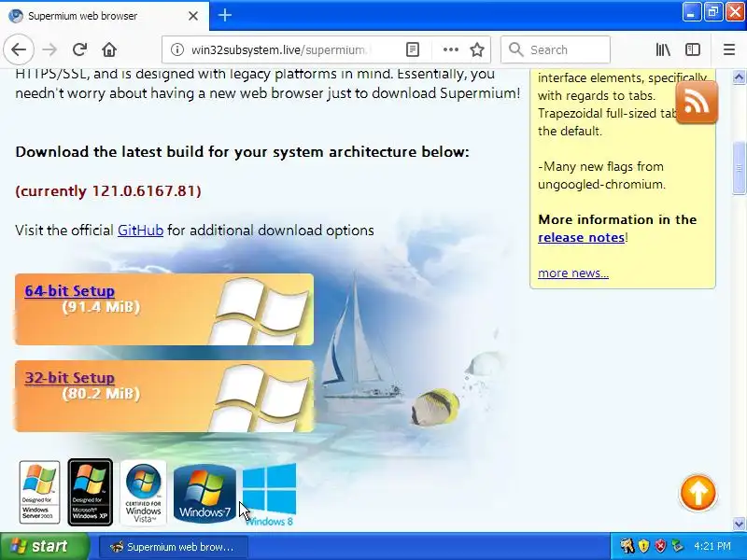Image resolution: width=747 pixels, height=560 pixels.
Task: Open the release notes link
Action: pos(581,237)
